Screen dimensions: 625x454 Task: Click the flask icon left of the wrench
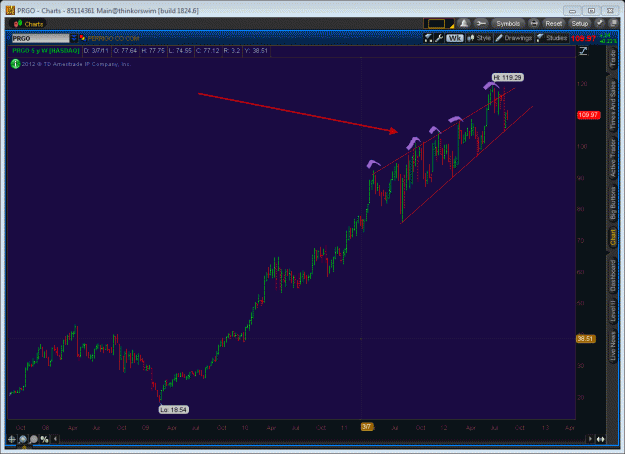click(428, 38)
